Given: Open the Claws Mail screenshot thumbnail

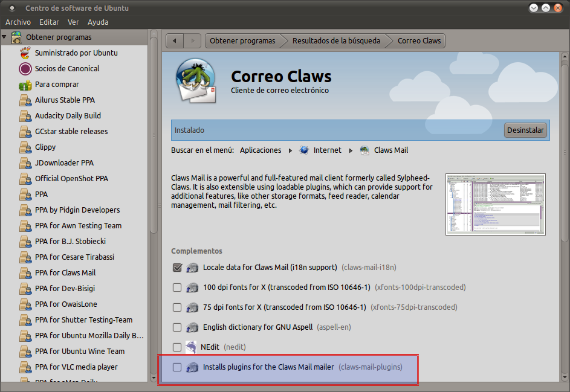Looking at the screenshot, I should coord(496,204).
